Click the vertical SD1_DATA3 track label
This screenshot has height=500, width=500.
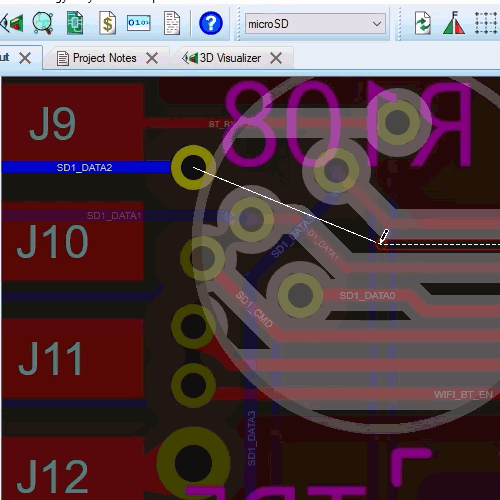pyautogui.click(x=252, y=438)
